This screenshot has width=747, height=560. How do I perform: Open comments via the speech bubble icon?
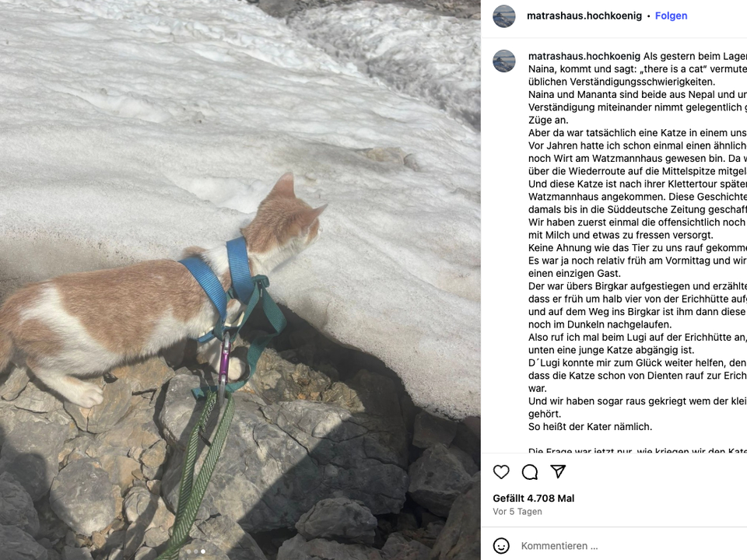pyautogui.click(x=530, y=472)
